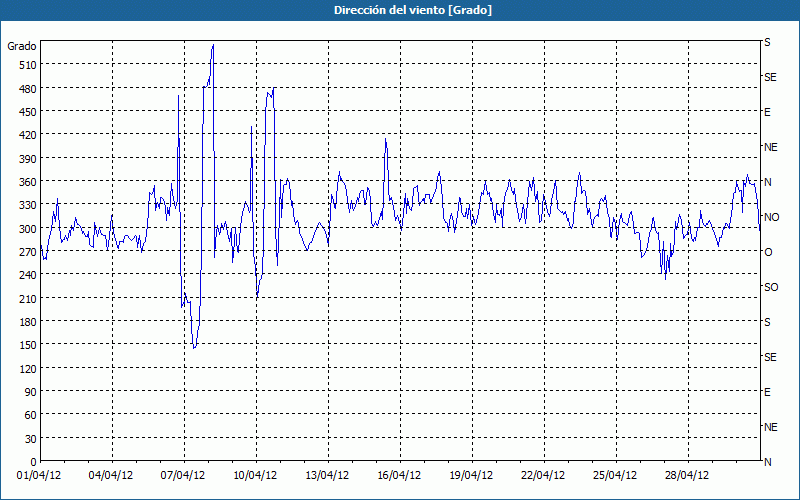Click the 450 degree axis label
Image resolution: width=800 pixels, height=500 pixels.
click(28, 112)
